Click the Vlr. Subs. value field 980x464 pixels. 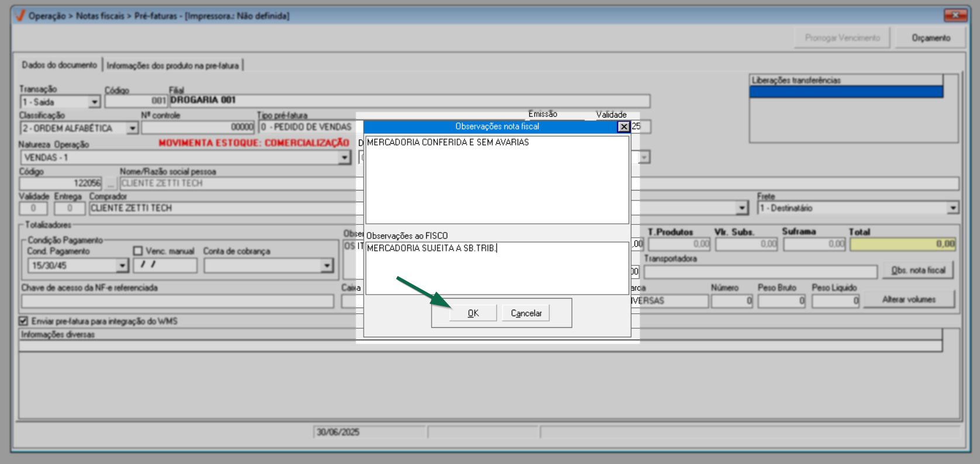click(747, 244)
